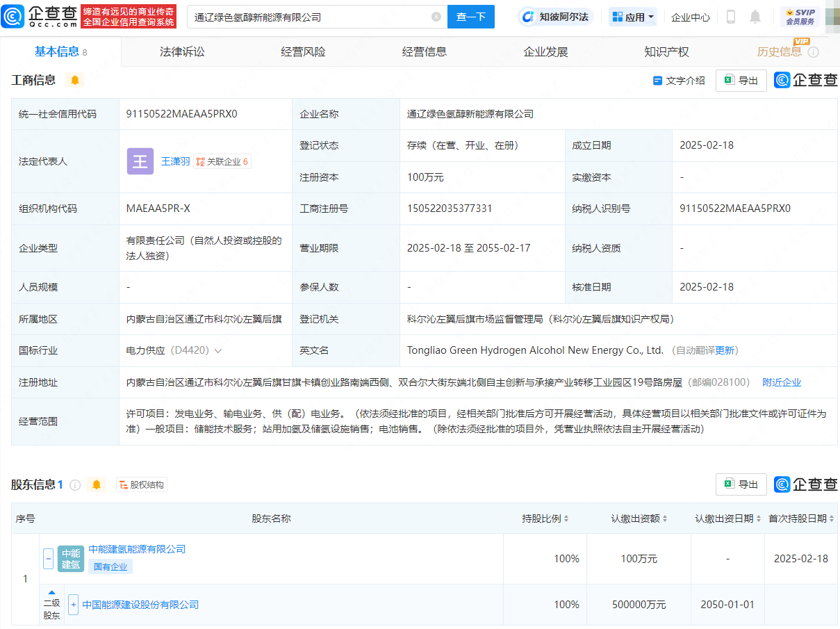Click the 企查查 logo beside 股东信息 export
This screenshot has height=629, width=840.
click(806, 484)
